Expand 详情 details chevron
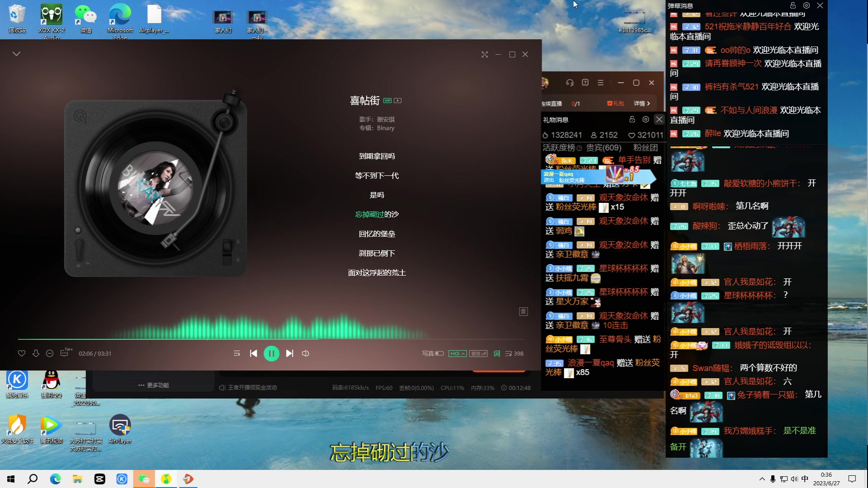Screen dimensions: 868x488 click(642, 103)
